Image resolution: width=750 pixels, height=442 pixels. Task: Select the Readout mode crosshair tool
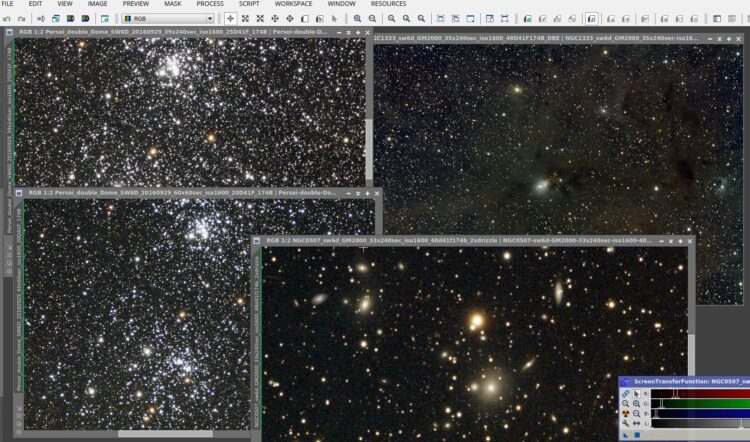point(231,19)
